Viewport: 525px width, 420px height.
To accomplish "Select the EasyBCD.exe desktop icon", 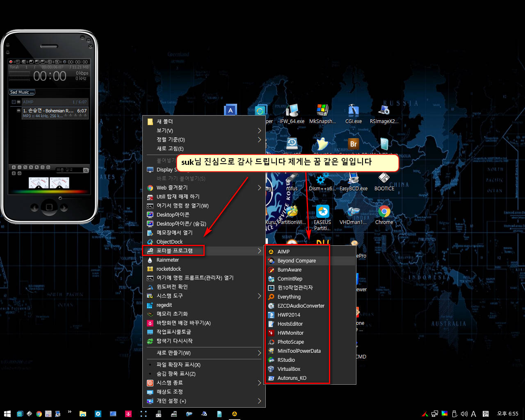I will pos(354,181).
